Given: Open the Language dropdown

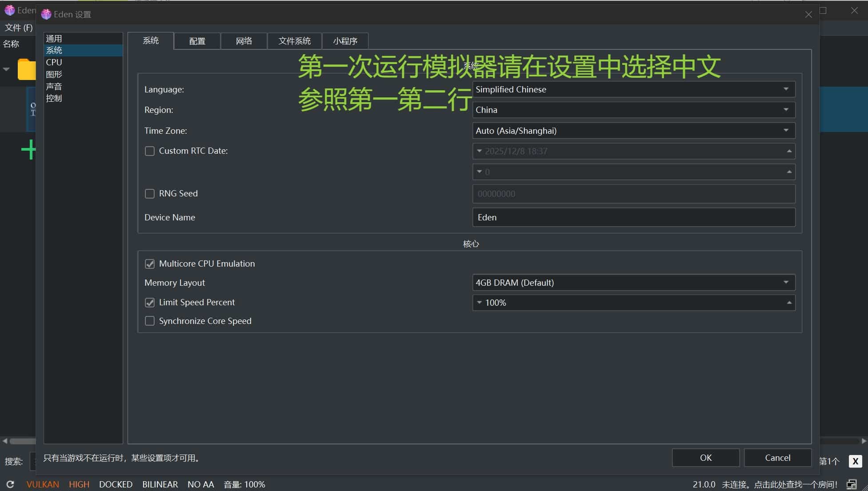Looking at the screenshot, I should tap(633, 89).
